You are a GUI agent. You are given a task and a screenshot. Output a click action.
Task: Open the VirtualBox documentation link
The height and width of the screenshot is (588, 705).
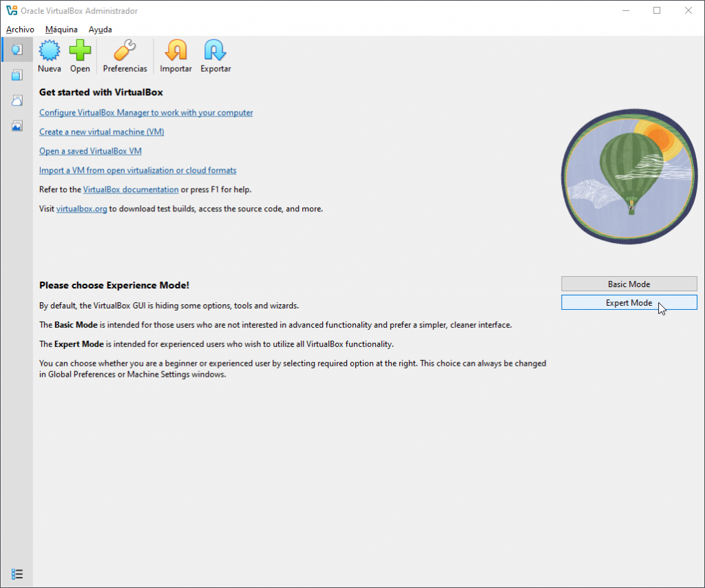click(131, 189)
